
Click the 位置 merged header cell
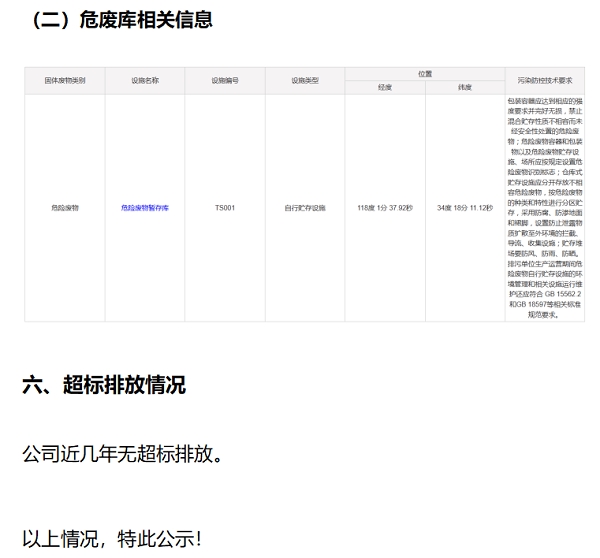click(425, 73)
